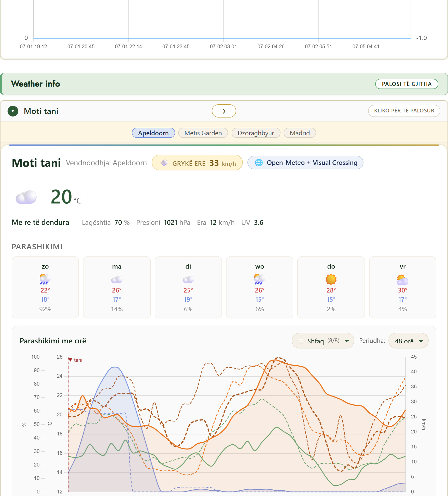Click the di cloudy forecast icon

(188, 280)
